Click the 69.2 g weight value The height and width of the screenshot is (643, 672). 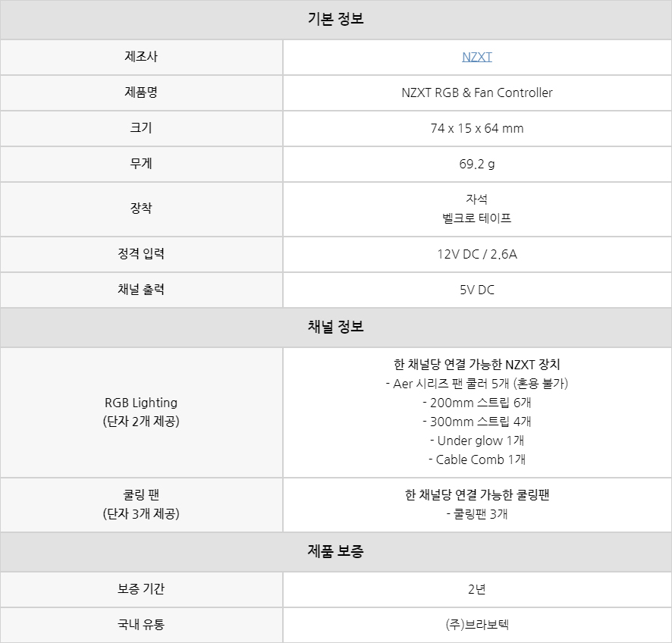[x=476, y=164]
